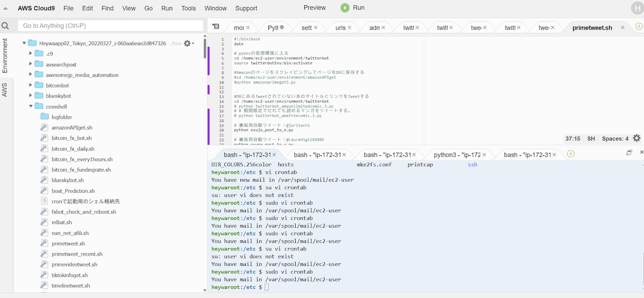Open the Environment side panel tab
This screenshot has height=298, width=644.
[x=5, y=56]
